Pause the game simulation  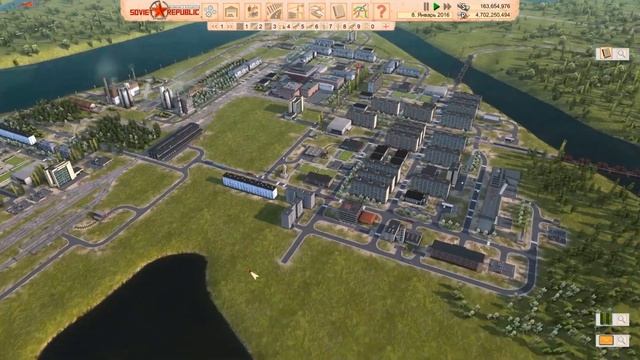(x=426, y=6)
